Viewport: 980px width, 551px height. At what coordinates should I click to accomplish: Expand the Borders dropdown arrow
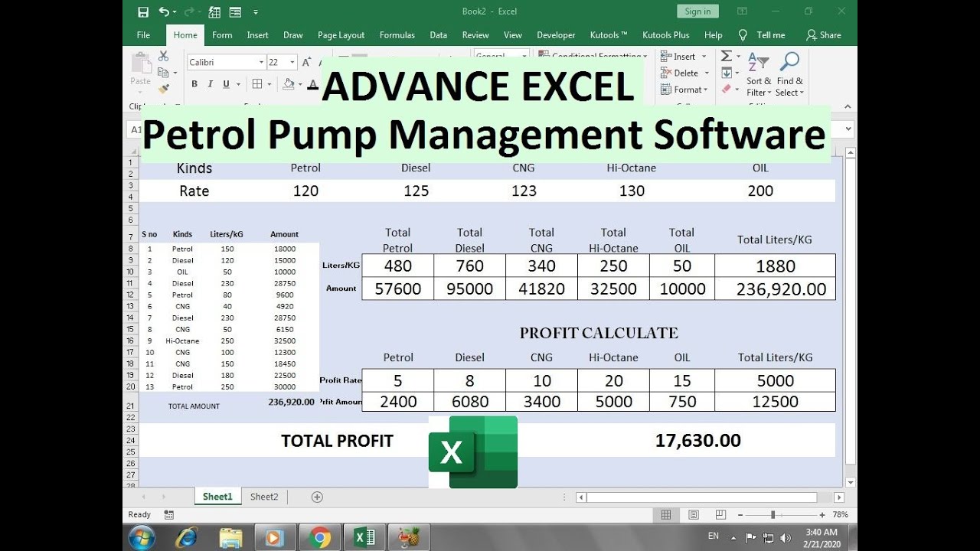coord(270,84)
